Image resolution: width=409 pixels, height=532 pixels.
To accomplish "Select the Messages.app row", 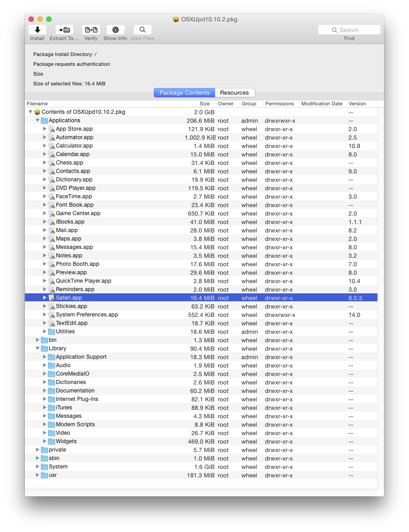I will pos(201,248).
